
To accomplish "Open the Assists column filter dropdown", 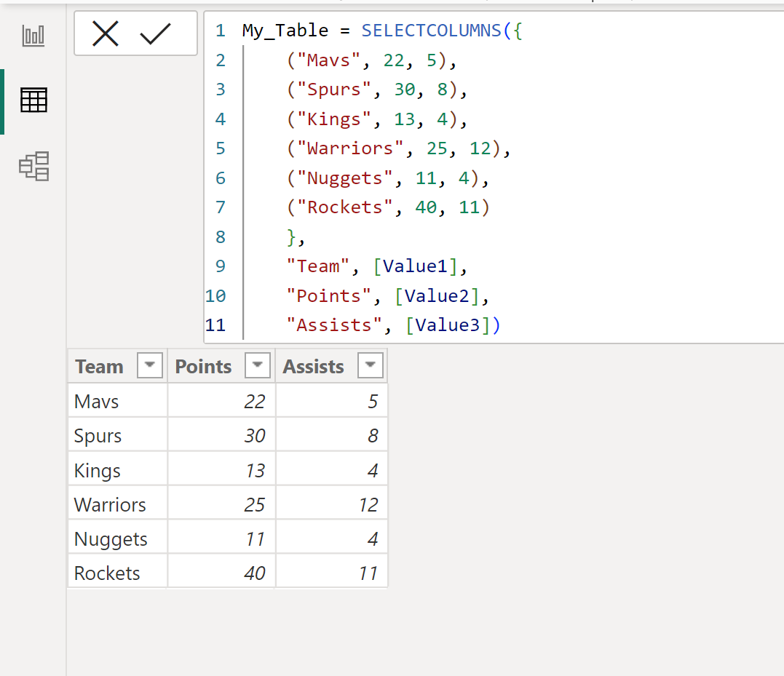I will coord(371,365).
